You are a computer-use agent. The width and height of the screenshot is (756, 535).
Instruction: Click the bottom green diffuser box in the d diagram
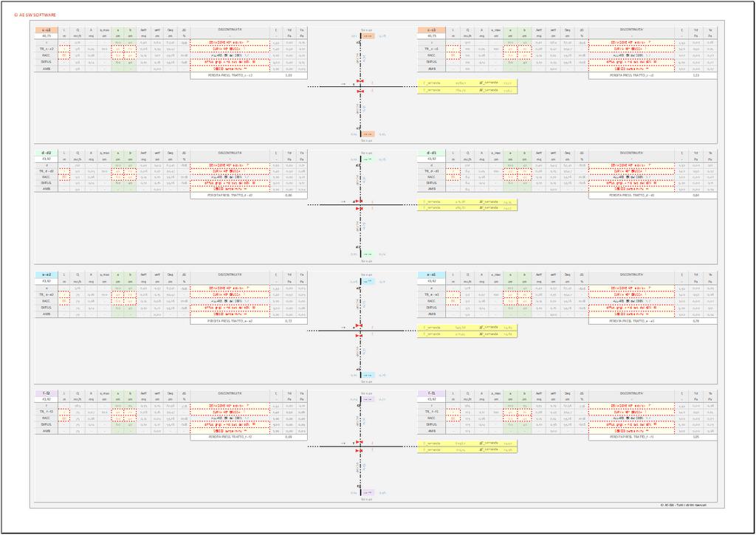[x=367, y=254]
